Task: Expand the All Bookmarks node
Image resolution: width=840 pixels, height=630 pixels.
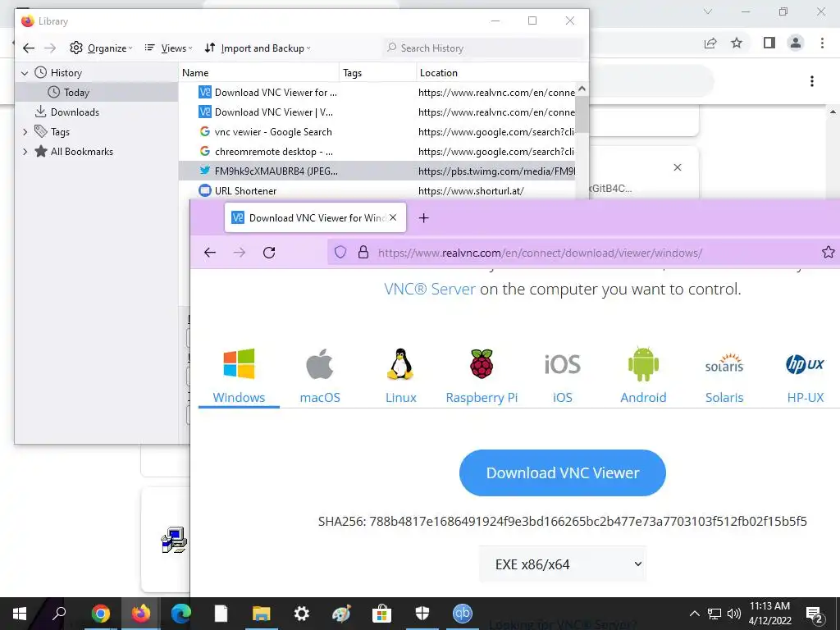Action: pyautogui.click(x=25, y=152)
